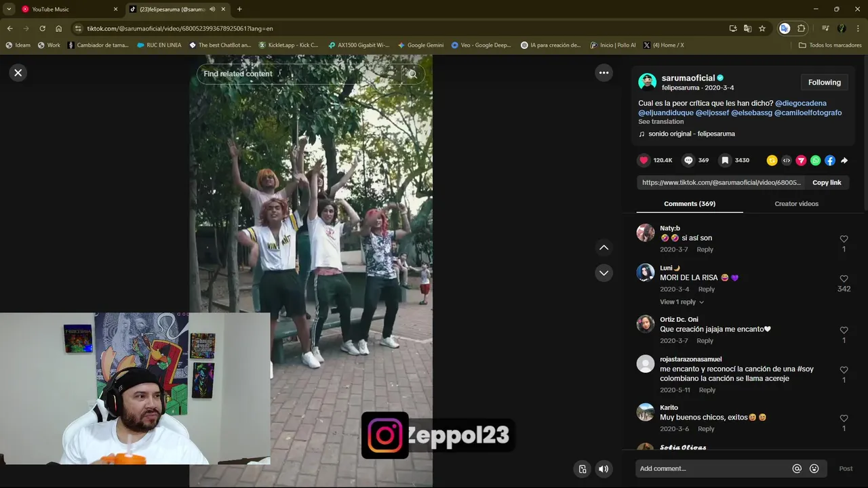
Task: Open Todos los marcadores folder
Action: point(830,45)
